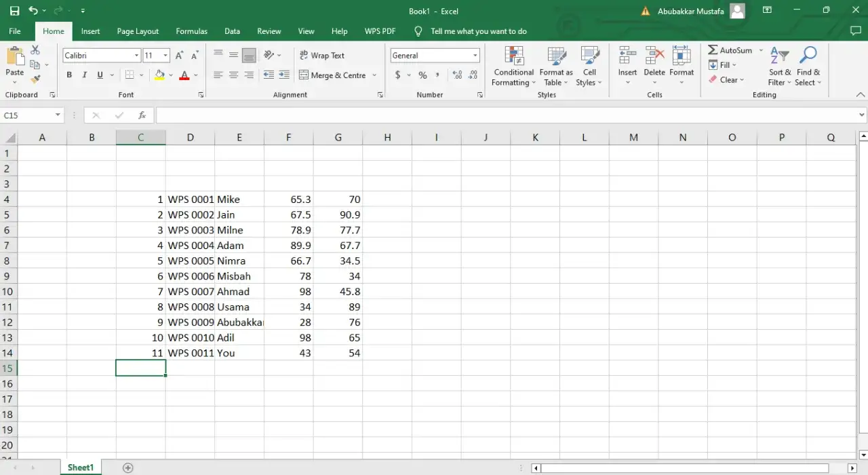Click the AutoSum sigma icon
Screen dimensions: 868x475
click(x=713, y=50)
